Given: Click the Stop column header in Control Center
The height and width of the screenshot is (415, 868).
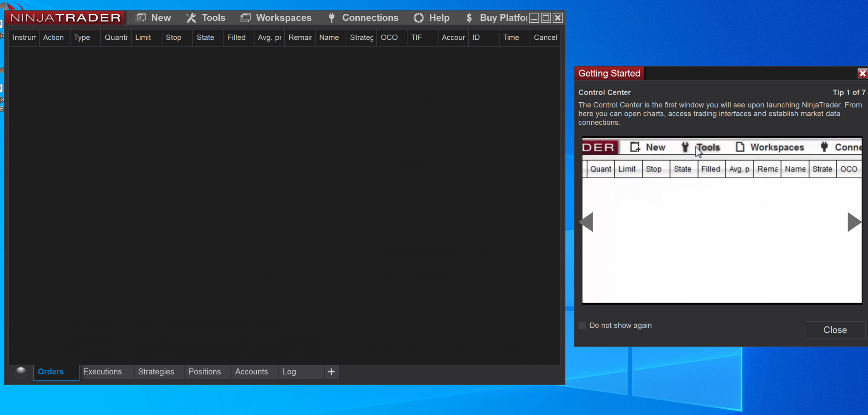Looking at the screenshot, I should point(177,38).
